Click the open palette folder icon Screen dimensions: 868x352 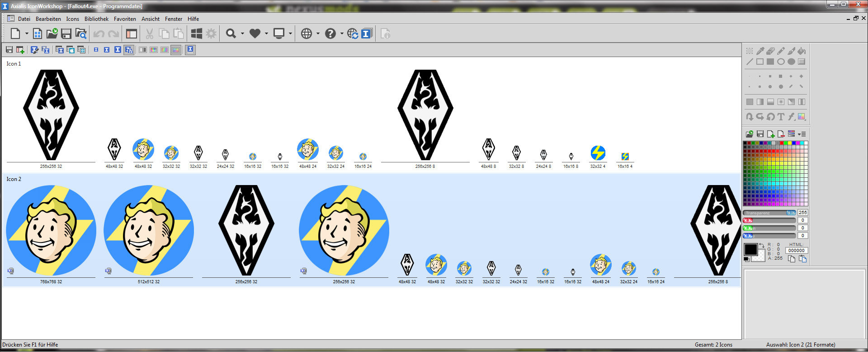(750, 134)
